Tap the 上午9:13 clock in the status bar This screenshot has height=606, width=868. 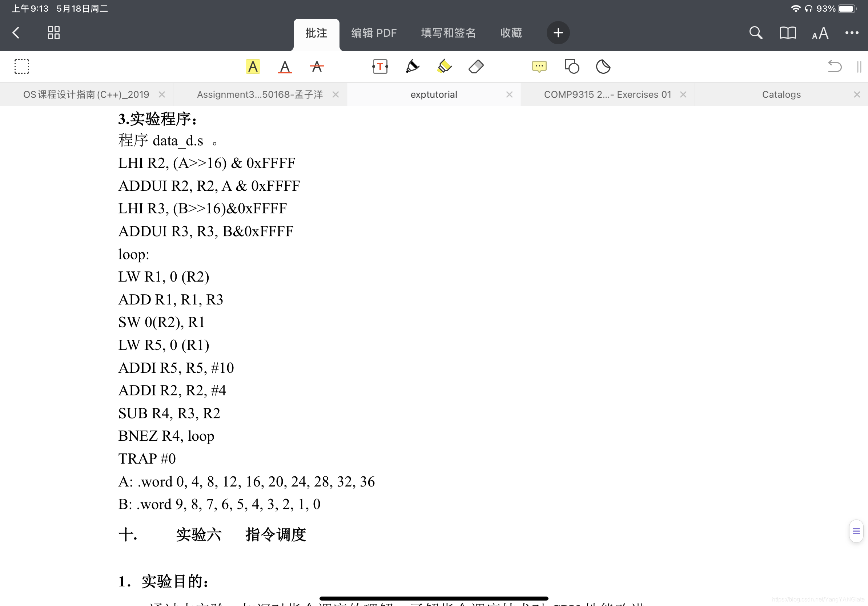point(30,8)
